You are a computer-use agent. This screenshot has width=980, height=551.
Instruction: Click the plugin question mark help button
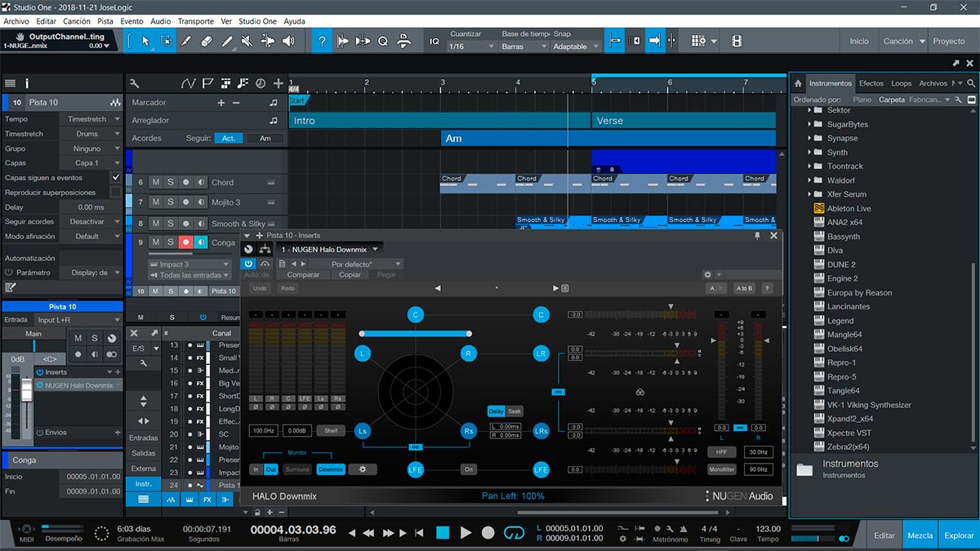coord(767,288)
